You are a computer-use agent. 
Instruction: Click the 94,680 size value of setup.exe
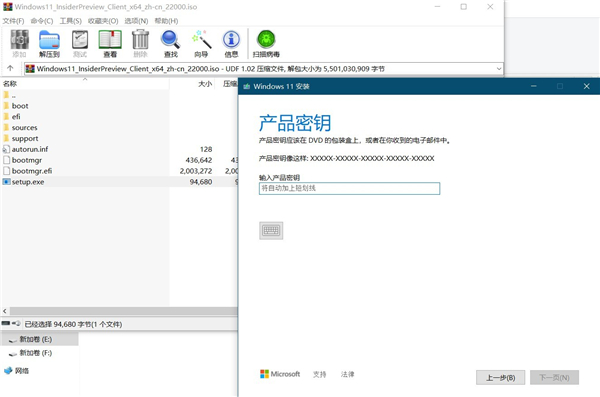tap(201, 182)
